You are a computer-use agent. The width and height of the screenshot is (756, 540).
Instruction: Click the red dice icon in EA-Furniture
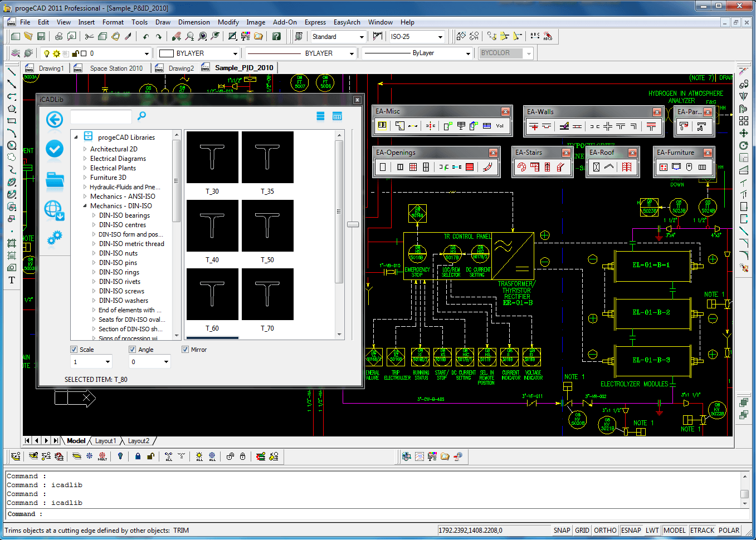pos(663,167)
